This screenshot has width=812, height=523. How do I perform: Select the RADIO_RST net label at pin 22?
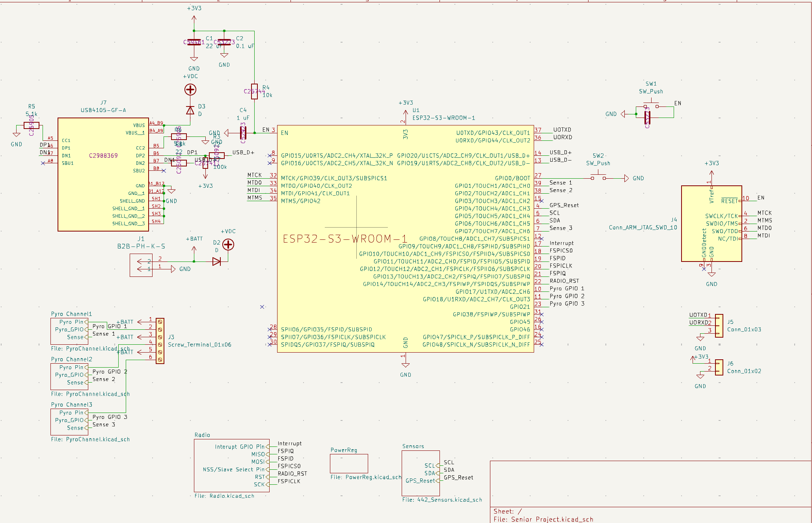click(x=564, y=281)
